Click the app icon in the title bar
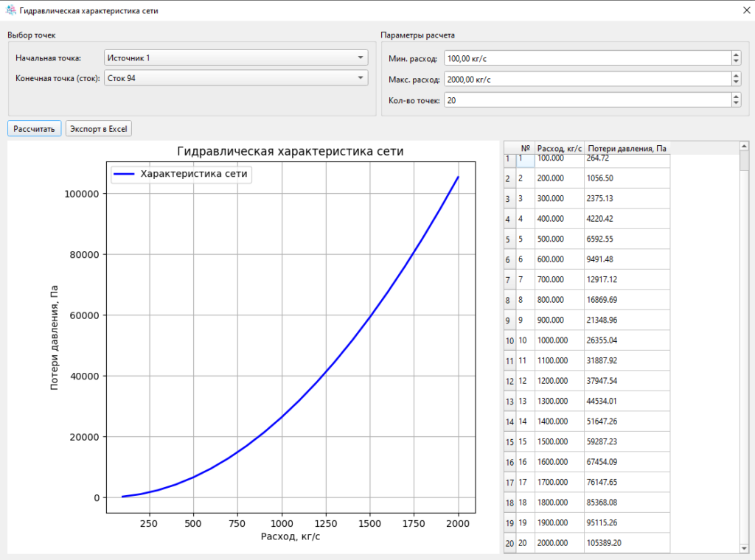The width and height of the screenshot is (755, 560). pyautogui.click(x=10, y=10)
